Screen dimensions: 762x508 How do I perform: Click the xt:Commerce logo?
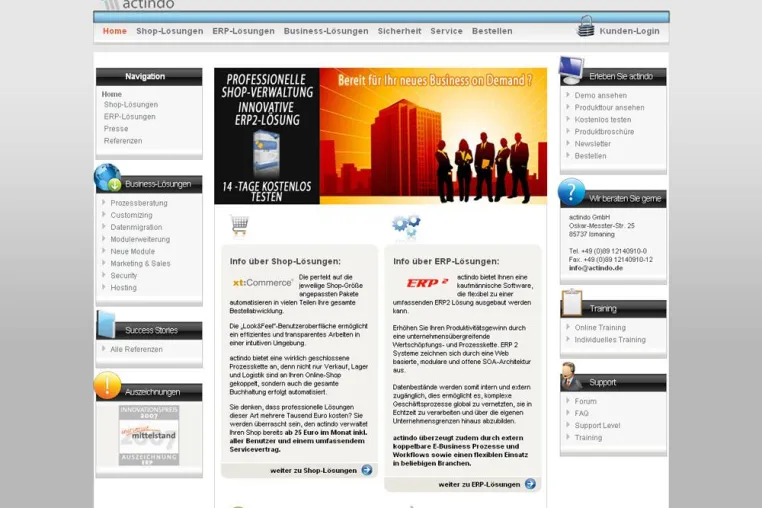pyautogui.click(x=263, y=282)
